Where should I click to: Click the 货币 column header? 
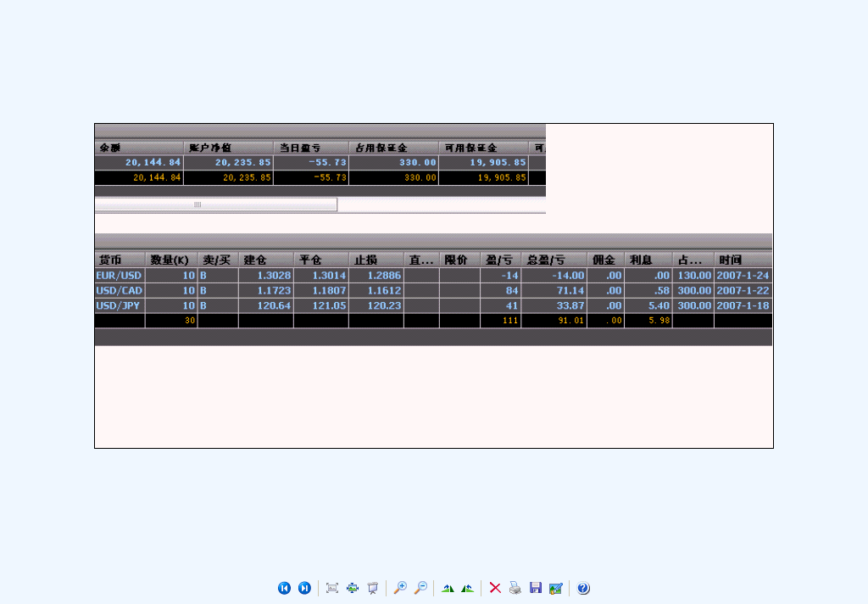pos(119,260)
